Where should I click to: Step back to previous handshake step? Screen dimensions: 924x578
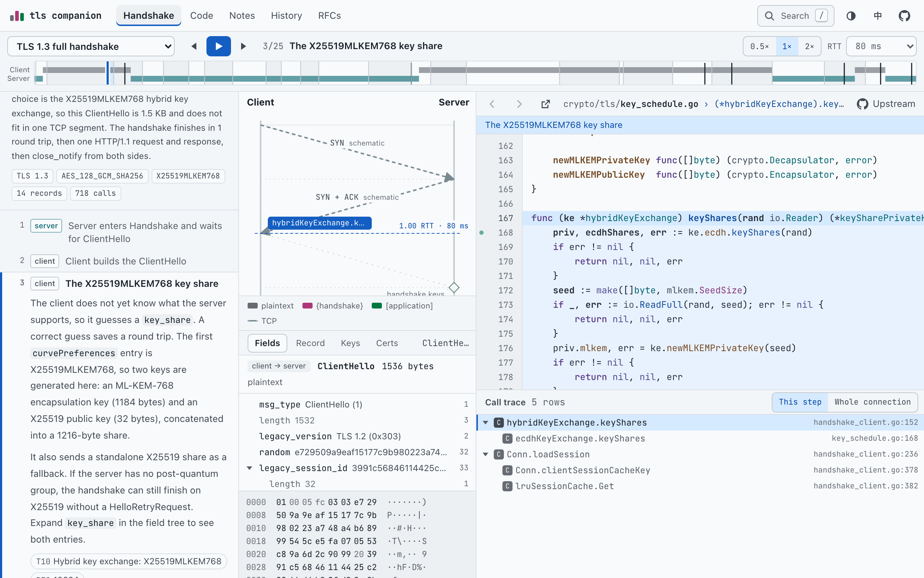(194, 46)
